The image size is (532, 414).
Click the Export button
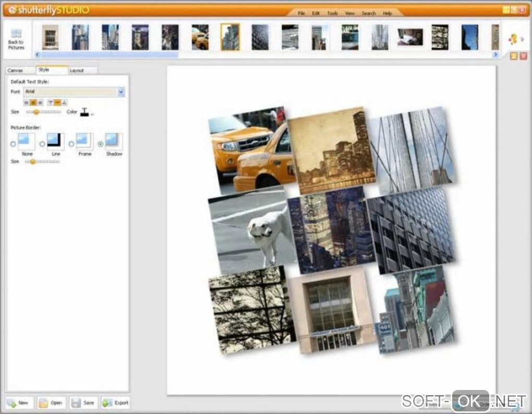coord(115,403)
